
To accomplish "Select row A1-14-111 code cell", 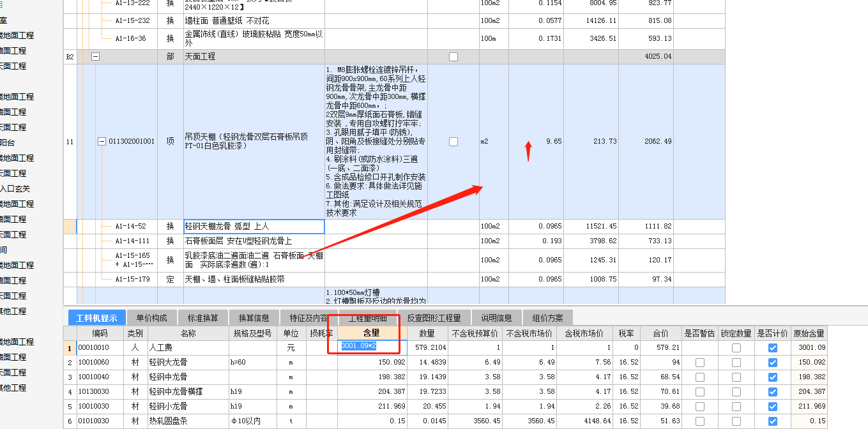I will click(132, 241).
